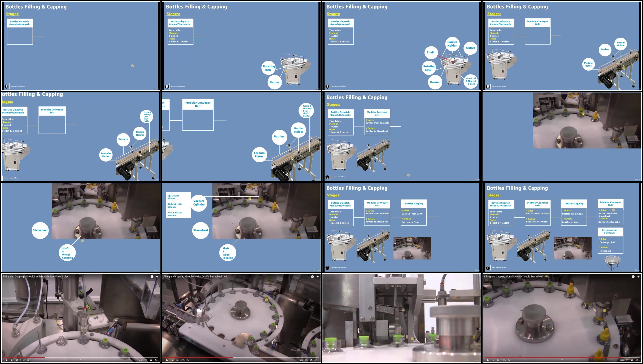
Task: Open settings gear in the 1:05 player
Action: pos(632,360)
